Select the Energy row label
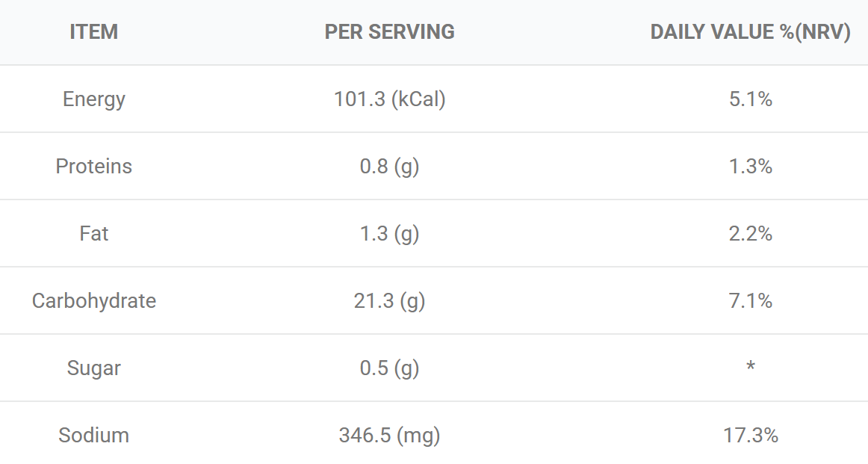Image resolution: width=868 pixels, height=464 pixels. click(93, 99)
